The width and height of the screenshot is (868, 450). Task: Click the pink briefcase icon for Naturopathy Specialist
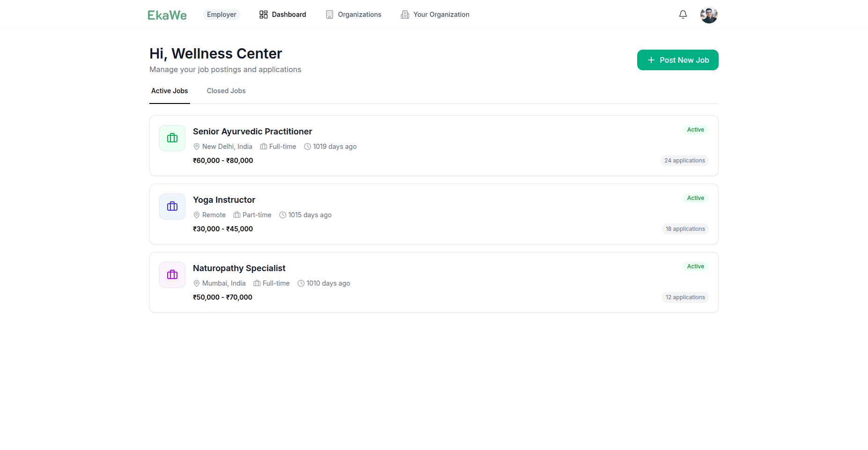(172, 274)
